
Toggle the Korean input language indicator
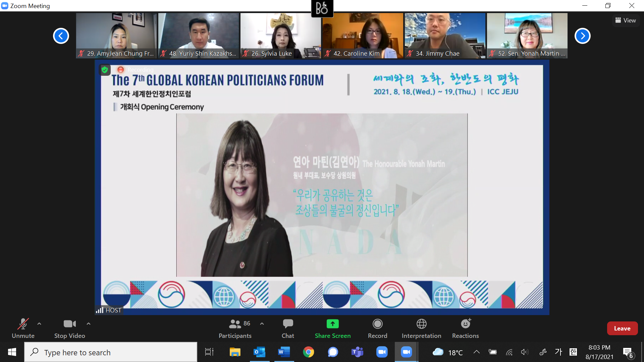click(558, 352)
